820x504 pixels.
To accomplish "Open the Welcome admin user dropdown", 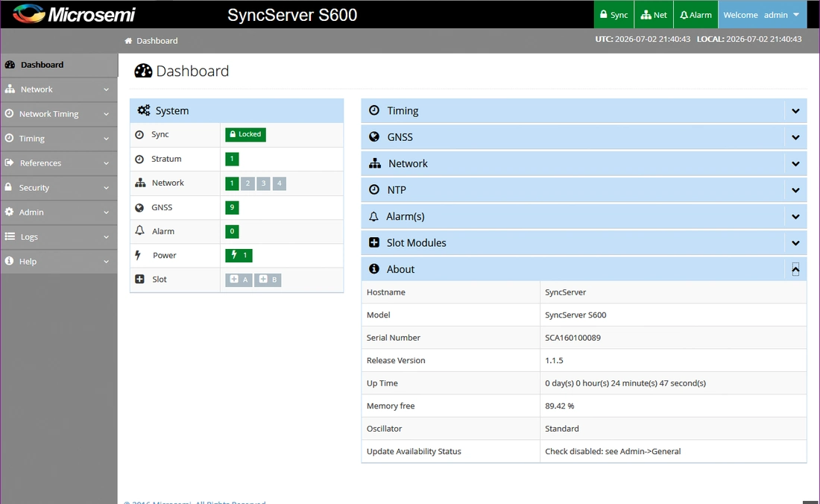I will point(761,15).
